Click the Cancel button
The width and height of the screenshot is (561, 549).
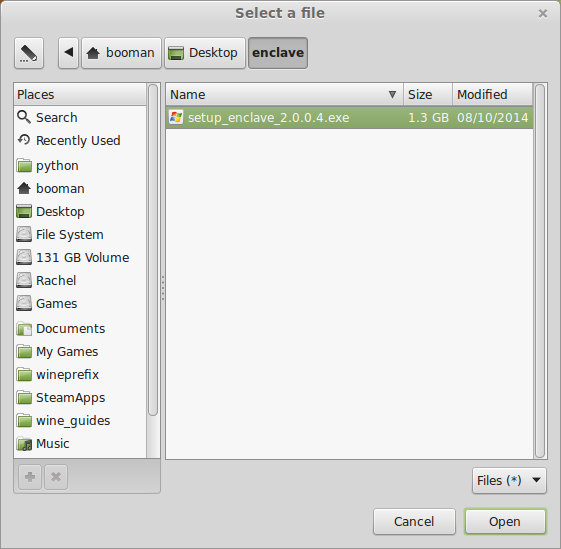point(414,522)
